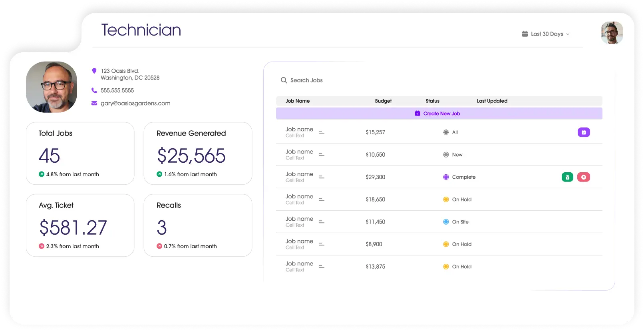Select the $581.27 Avg. Ticket value
Screen dimensions: 644x331
[x=73, y=228]
